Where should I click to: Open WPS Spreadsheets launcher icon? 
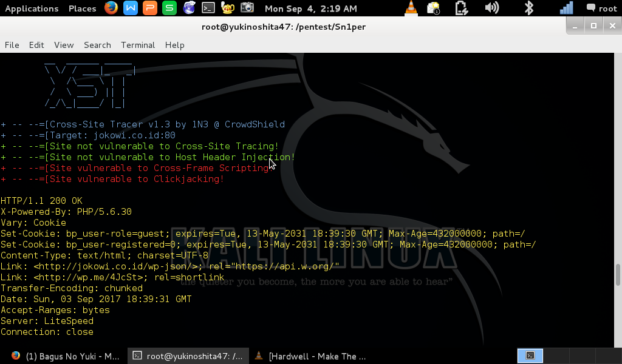click(x=169, y=8)
